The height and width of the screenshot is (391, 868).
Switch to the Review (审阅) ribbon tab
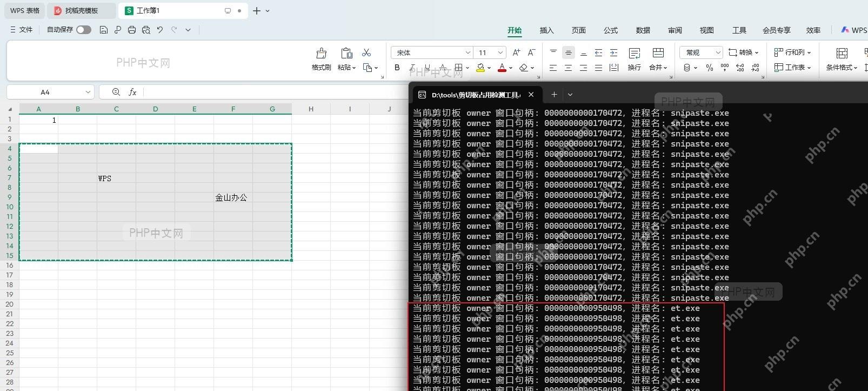pos(675,30)
